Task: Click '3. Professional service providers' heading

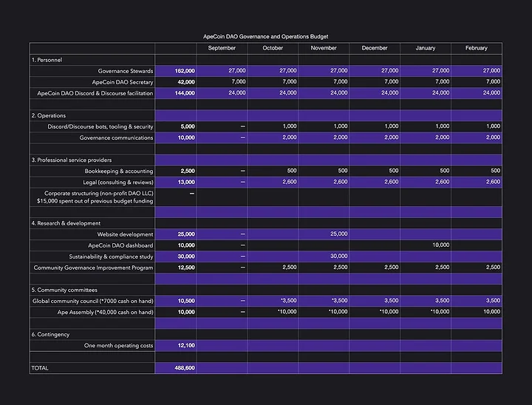Action: tap(72, 160)
